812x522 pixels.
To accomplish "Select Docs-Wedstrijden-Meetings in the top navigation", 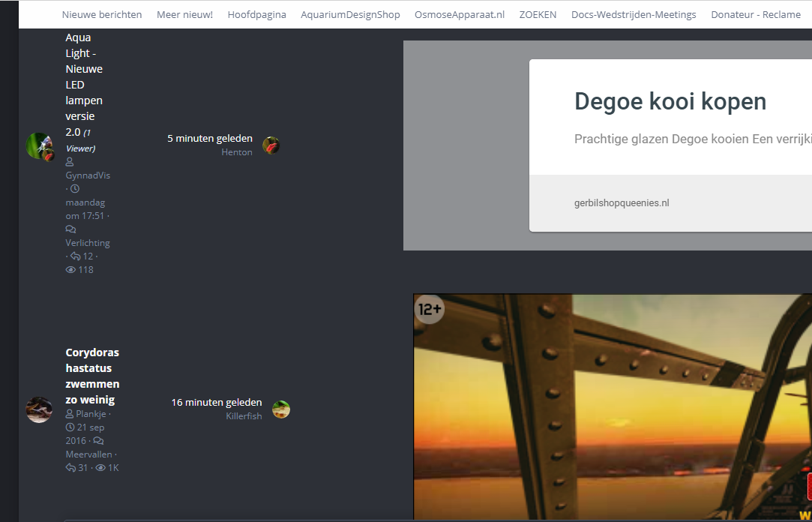I will pyautogui.click(x=634, y=14).
